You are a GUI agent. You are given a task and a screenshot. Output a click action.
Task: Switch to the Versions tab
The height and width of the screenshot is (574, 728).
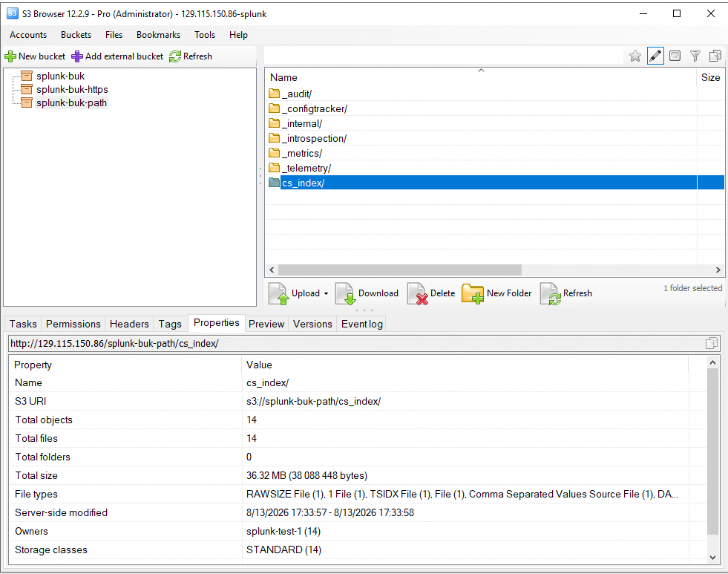pos(312,324)
